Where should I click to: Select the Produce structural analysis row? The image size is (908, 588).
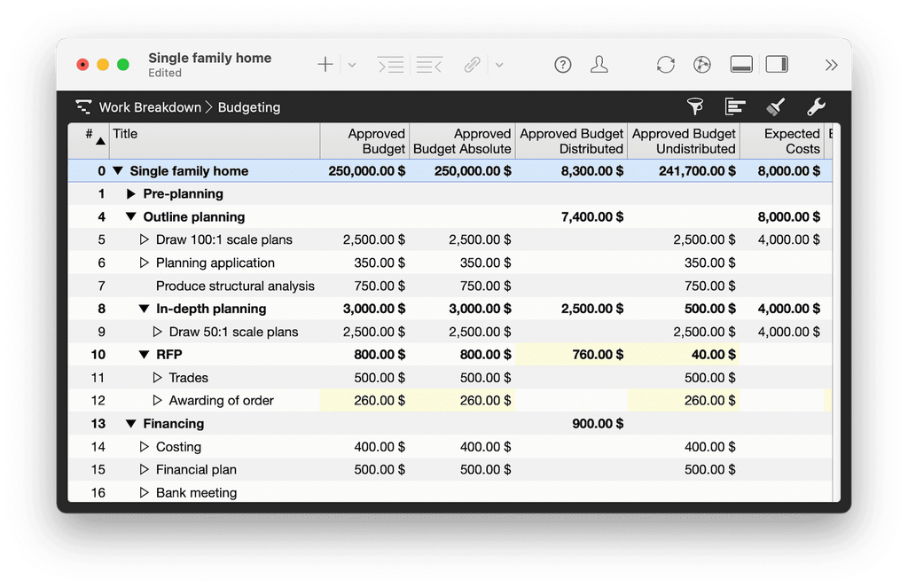tap(235, 286)
